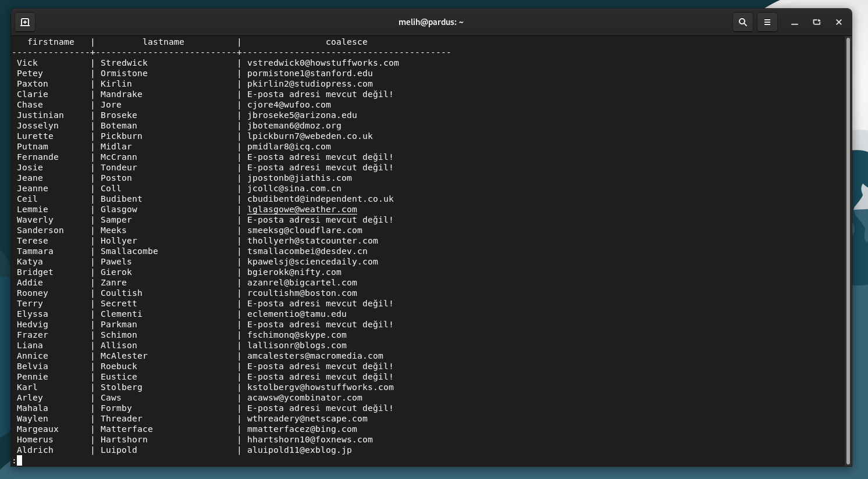Viewport: 868px width, 479px height.
Task: Select pormistone1@stanford.edu email text
Action: [x=310, y=73]
